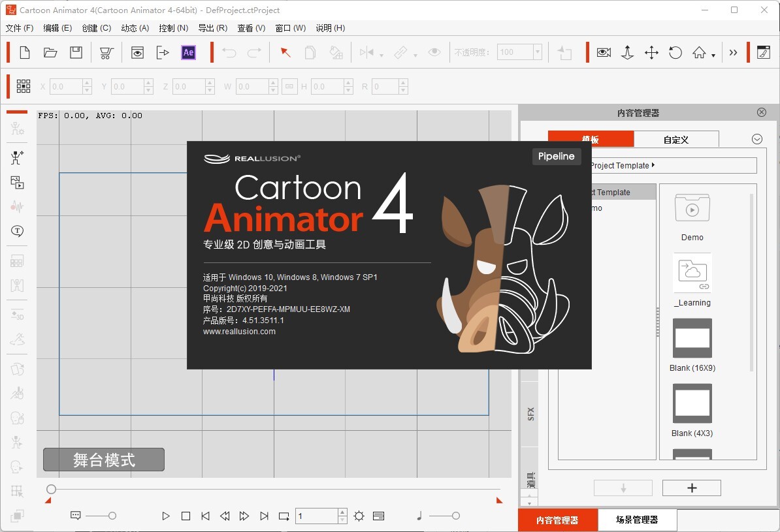This screenshot has width=780, height=532.
Task: Adjust the caption speed slider
Action: [x=101, y=516]
